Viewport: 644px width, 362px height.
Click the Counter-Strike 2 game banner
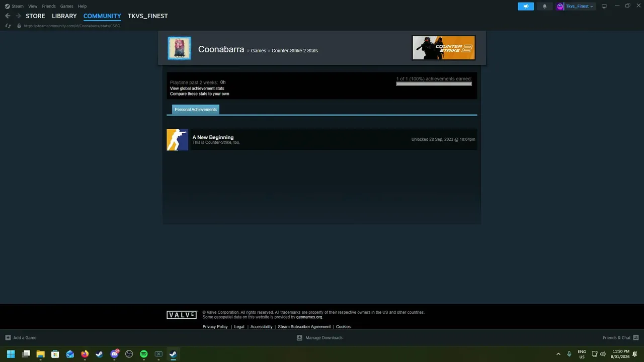click(x=443, y=48)
